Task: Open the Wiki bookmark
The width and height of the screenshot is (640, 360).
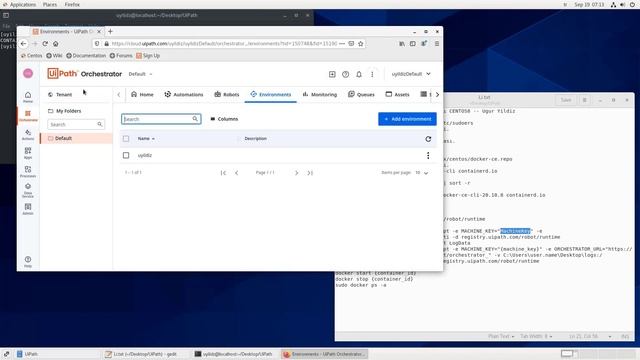Action: tap(54, 56)
